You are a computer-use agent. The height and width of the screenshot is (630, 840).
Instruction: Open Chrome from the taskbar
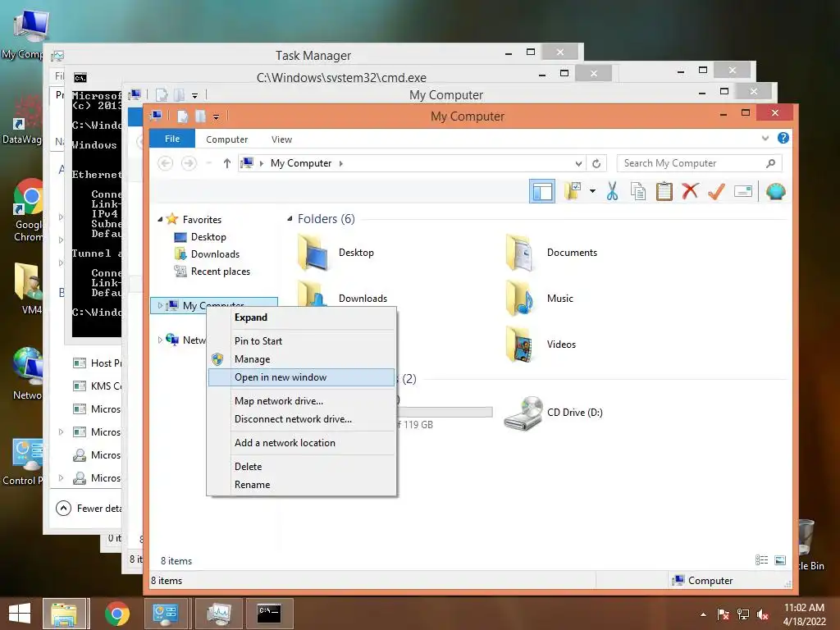[116, 614]
